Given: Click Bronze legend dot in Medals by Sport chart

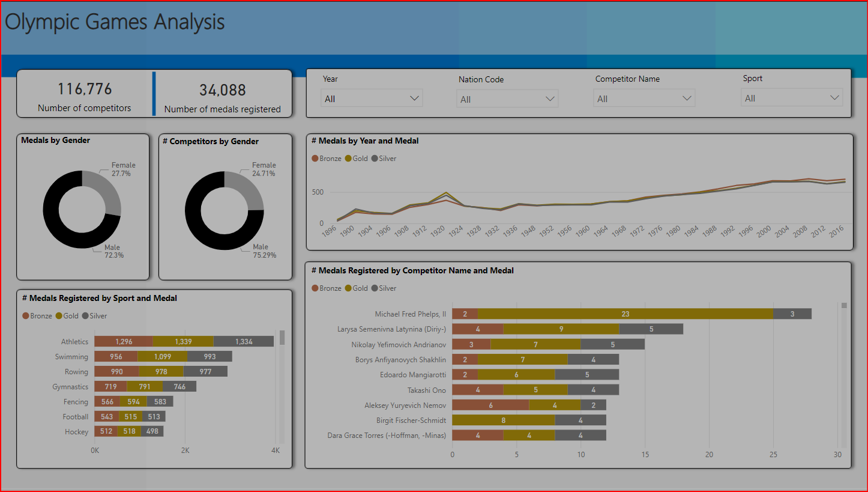Looking at the screenshot, I should coord(26,316).
